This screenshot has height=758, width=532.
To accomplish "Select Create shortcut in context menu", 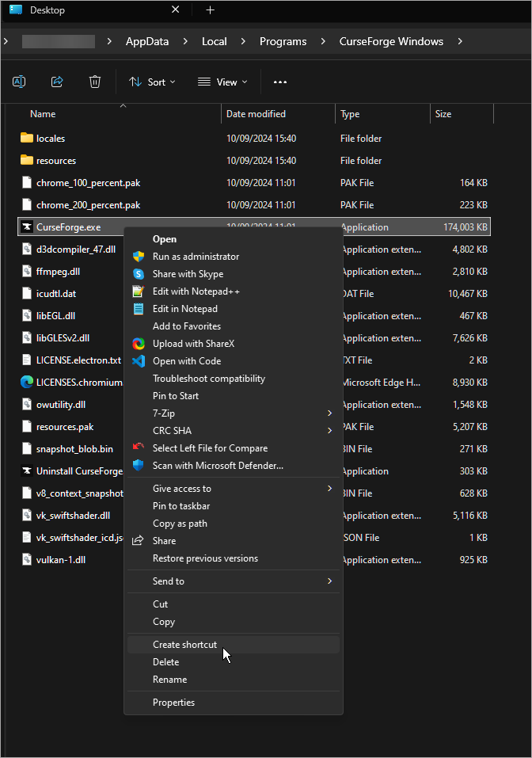I will pos(234,645).
